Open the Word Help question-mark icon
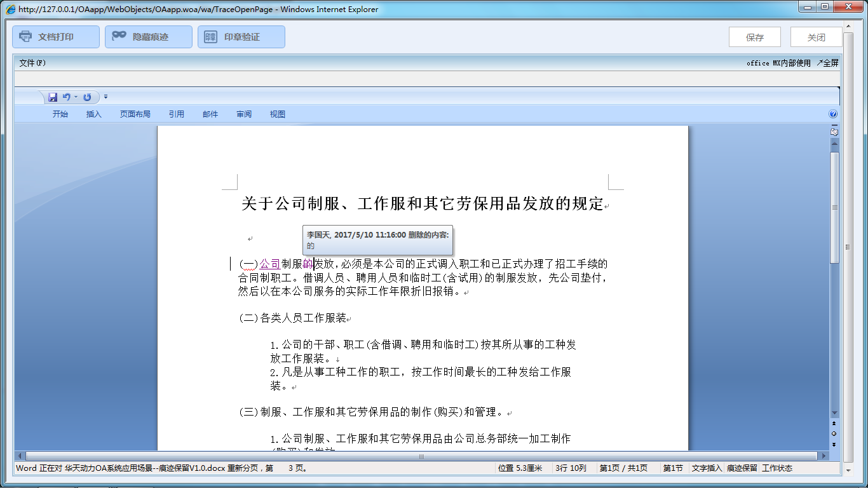This screenshot has height=488, width=868. point(832,114)
